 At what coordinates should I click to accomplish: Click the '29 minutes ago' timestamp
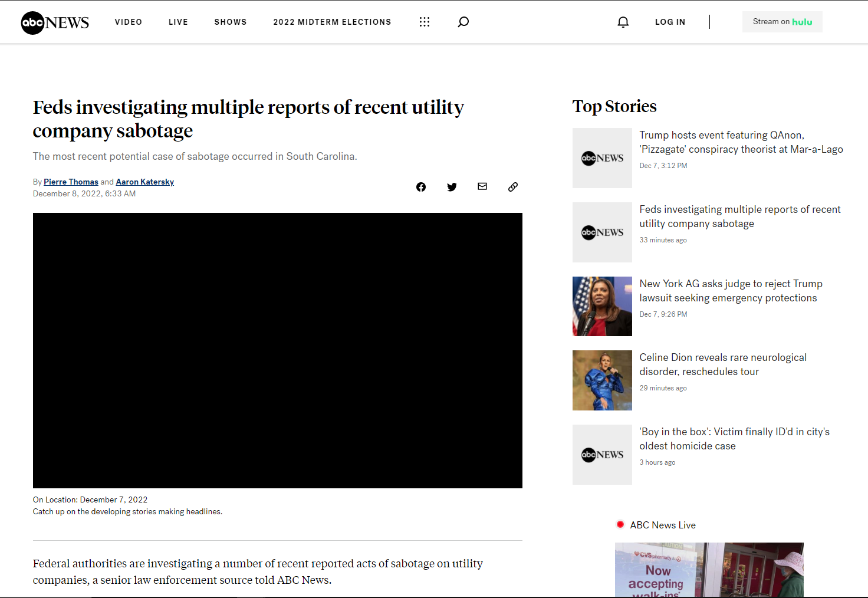coord(663,388)
